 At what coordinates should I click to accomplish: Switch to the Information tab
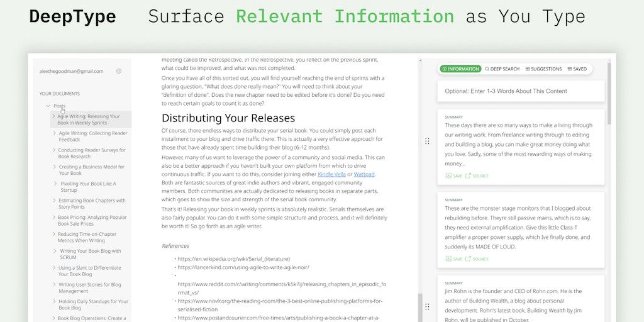click(460, 69)
